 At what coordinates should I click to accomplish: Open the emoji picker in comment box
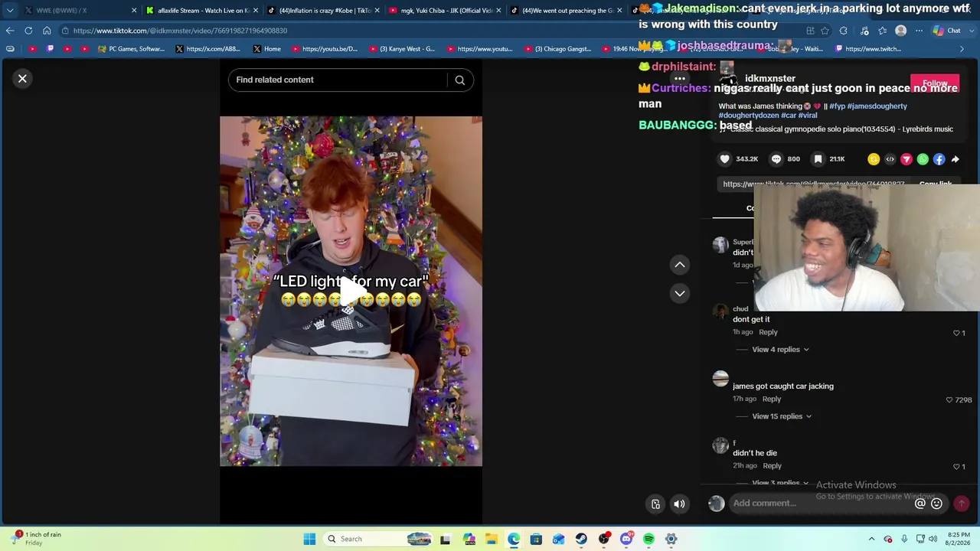[x=936, y=504]
